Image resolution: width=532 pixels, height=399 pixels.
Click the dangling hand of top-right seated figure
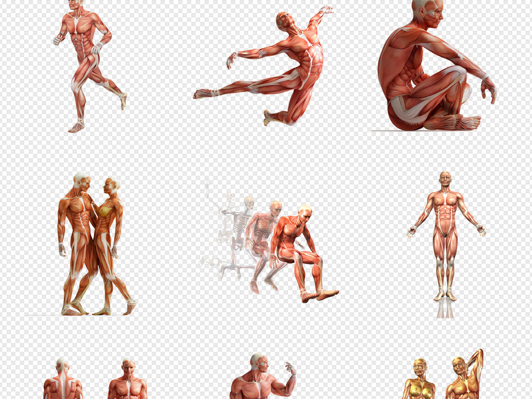click(488, 90)
